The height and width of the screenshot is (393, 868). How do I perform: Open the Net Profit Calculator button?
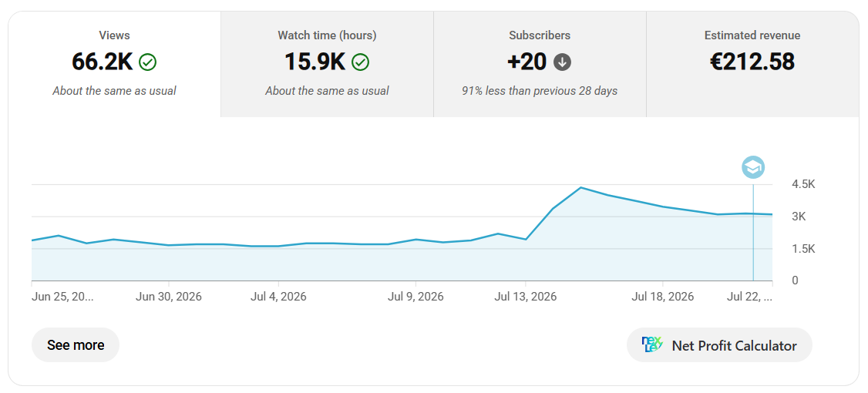(x=719, y=345)
